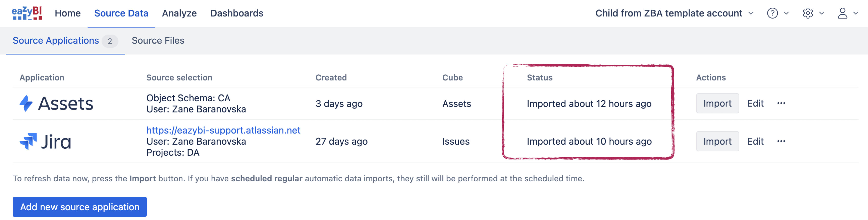Open the Dashboards menu
The image size is (868, 220).
(x=237, y=13)
